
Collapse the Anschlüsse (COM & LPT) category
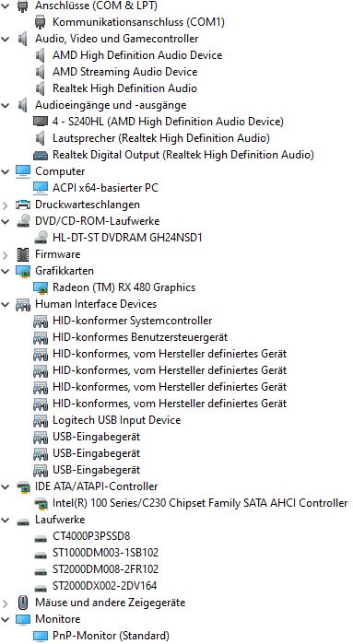click(x=6, y=6)
